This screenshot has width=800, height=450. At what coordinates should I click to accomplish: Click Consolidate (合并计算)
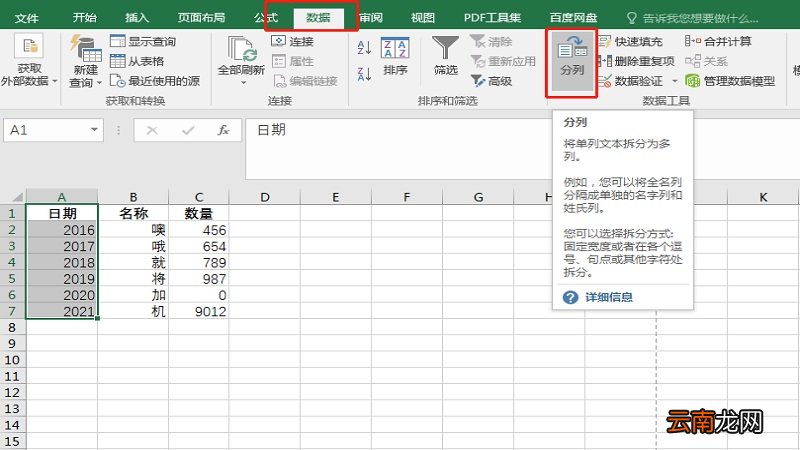pos(718,41)
